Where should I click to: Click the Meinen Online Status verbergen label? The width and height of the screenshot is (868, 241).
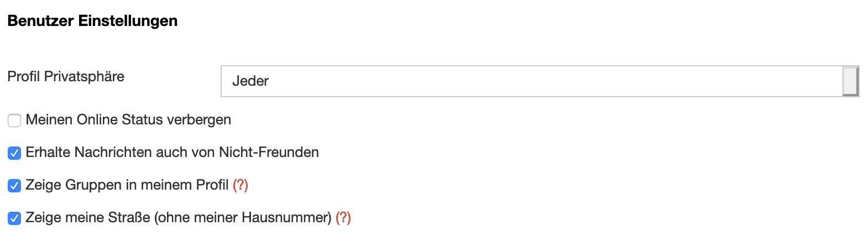coord(128,120)
